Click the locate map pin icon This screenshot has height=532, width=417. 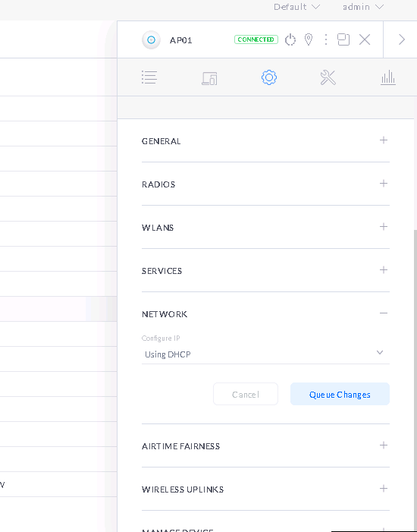click(x=308, y=39)
